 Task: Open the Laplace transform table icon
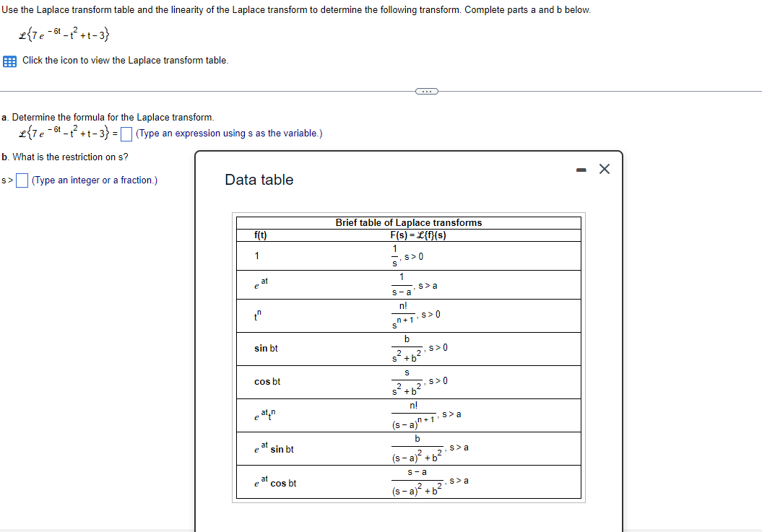coord(9,61)
